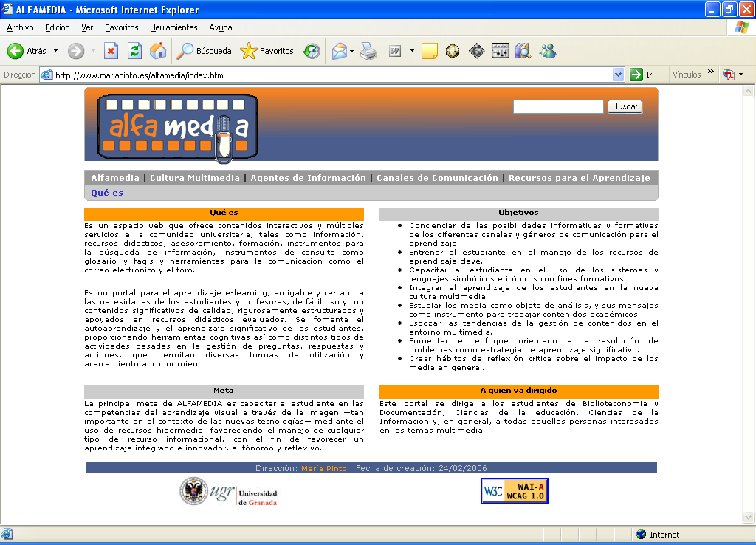Expand the address bar URL dropdown
Image resolution: width=756 pixels, height=545 pixels.
point(618,75)
